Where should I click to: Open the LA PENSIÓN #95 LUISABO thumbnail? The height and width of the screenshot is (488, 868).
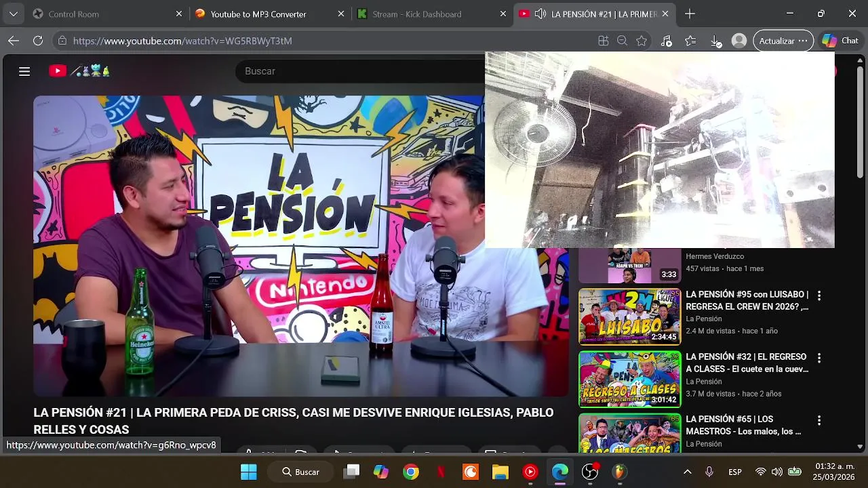tap(629, 317)
